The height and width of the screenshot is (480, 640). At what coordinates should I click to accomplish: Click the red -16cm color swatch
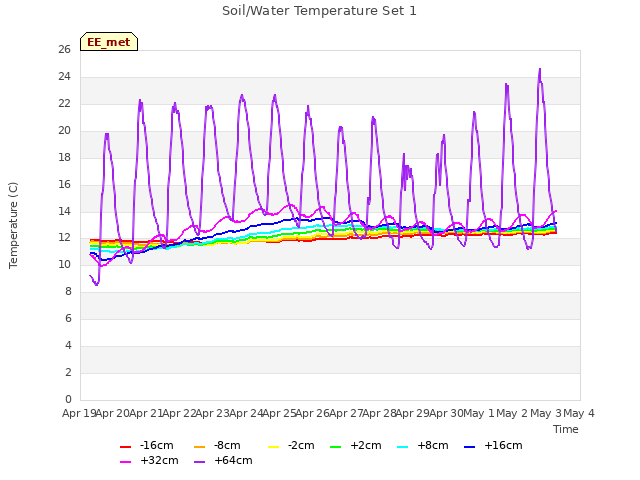tap(125, 447)
